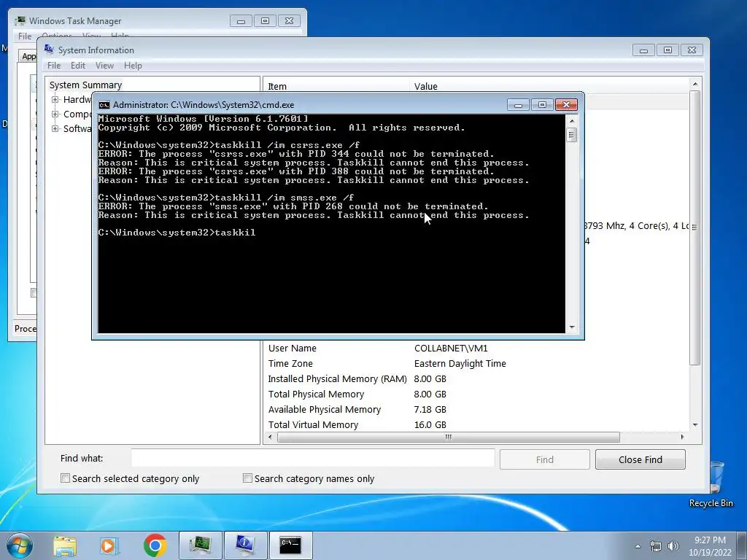Image resolution: width=747 pixels, height=560 pixels.
Task: Check Search selected category only
Action: (x=65, y=478)
